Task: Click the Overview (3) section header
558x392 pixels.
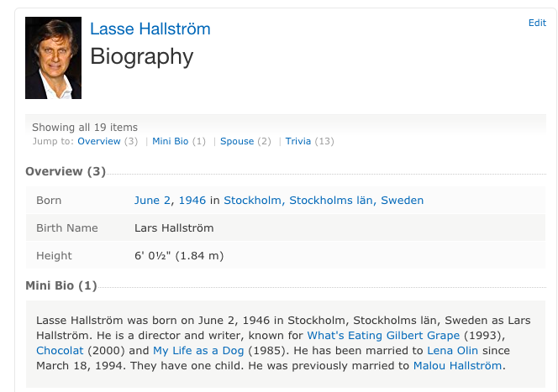Action: click(66, 171)
